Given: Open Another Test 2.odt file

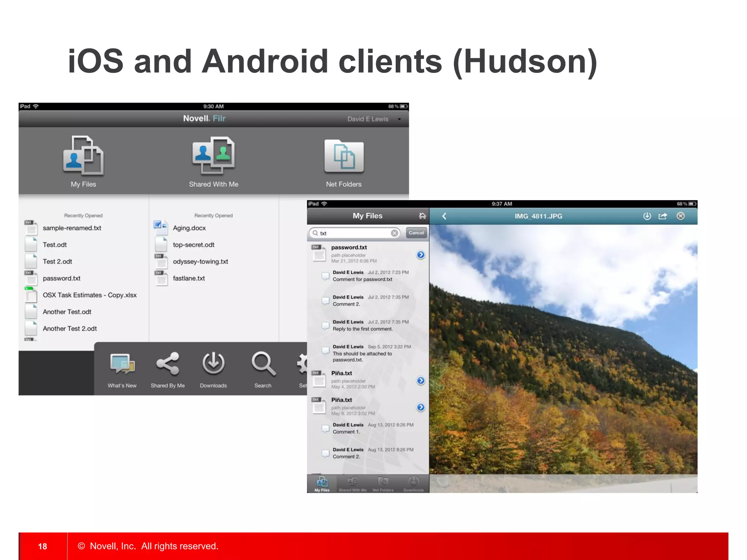Looking at the screenshot, I should coord(70,328).
